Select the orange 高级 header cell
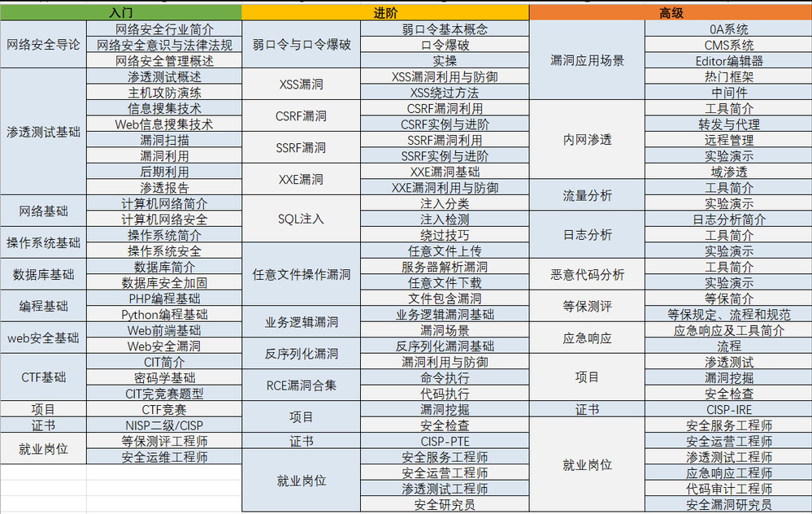The image size is (812, 514). click(x=671, y=12)
